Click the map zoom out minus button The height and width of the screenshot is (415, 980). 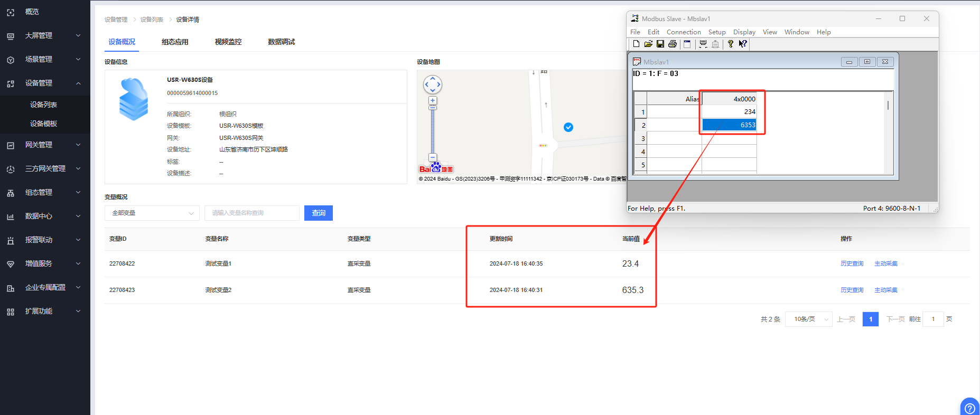[x=433, y=157]
